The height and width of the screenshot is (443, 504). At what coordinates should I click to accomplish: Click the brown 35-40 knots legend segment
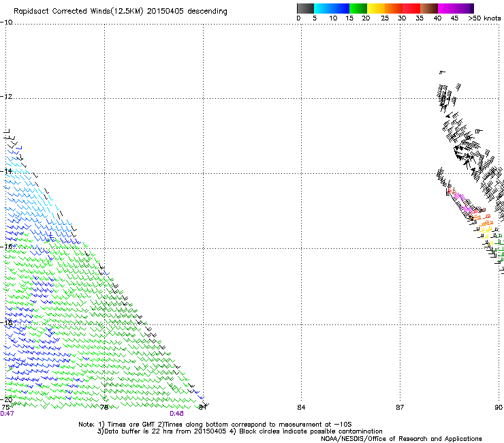pyautogui.click(x=429, y=8)
